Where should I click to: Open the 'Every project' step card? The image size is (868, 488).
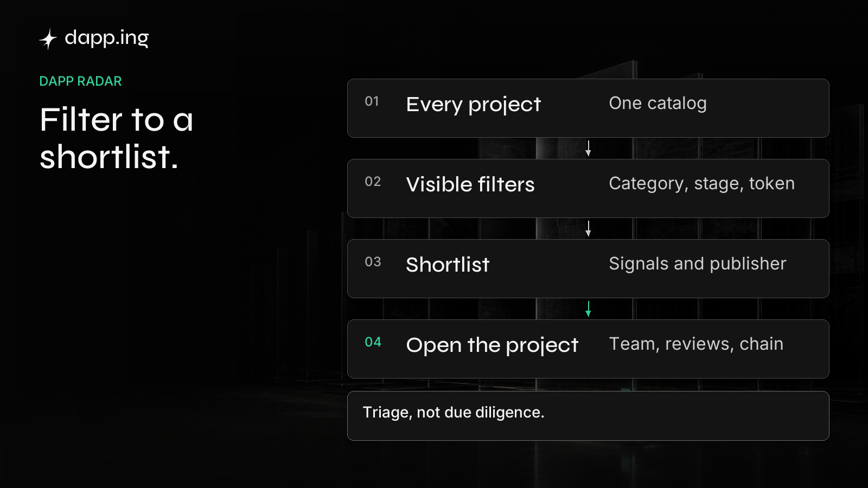pyautogui.click(x=588, y=108)
